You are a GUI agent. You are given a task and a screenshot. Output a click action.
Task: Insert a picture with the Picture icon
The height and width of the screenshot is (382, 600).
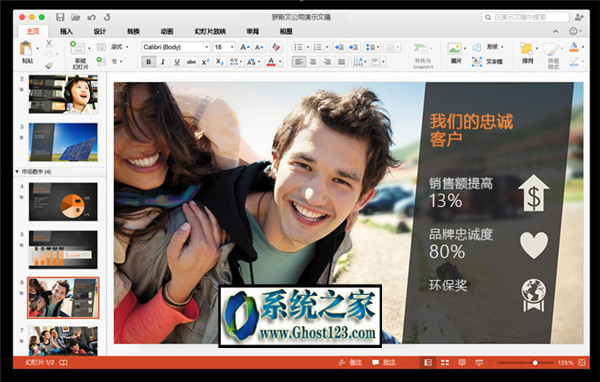point(454,49)
